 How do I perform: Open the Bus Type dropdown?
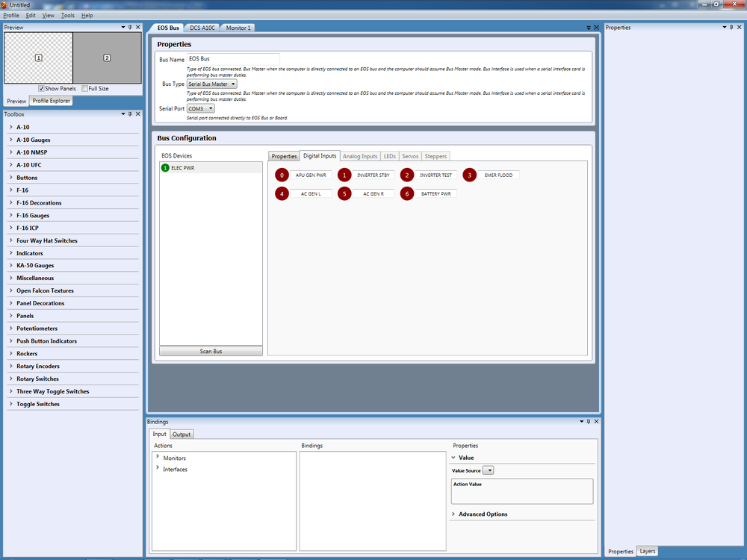point(212,84)
